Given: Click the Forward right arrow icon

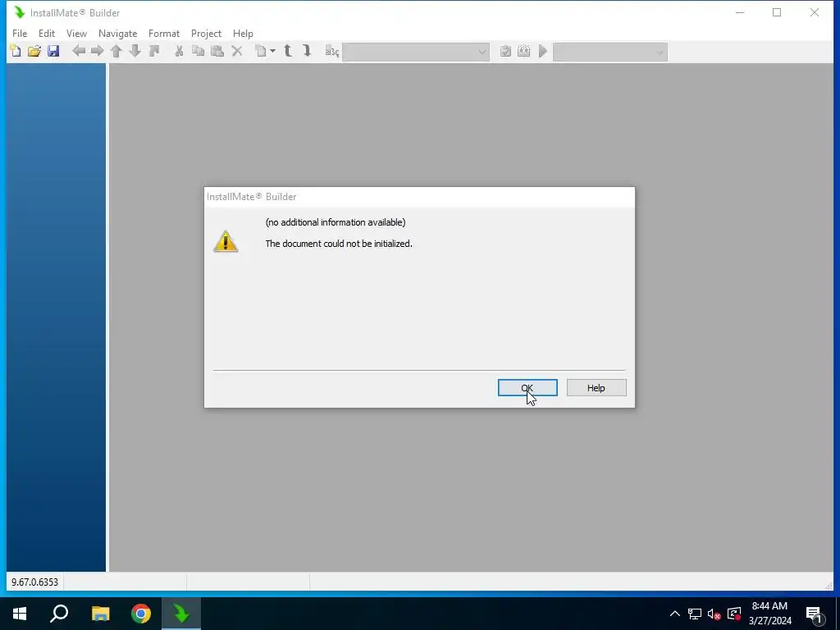Looking at the screenshot, I should pyautogui.click(x=97, y=52).
